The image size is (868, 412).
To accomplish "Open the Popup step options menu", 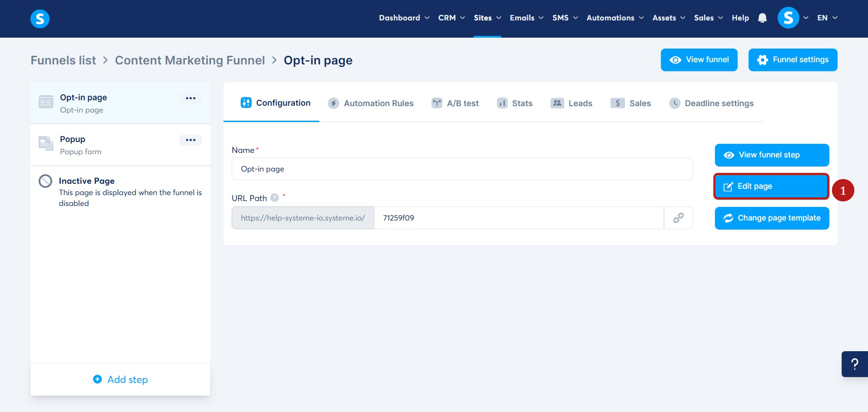I will point(191,140).
